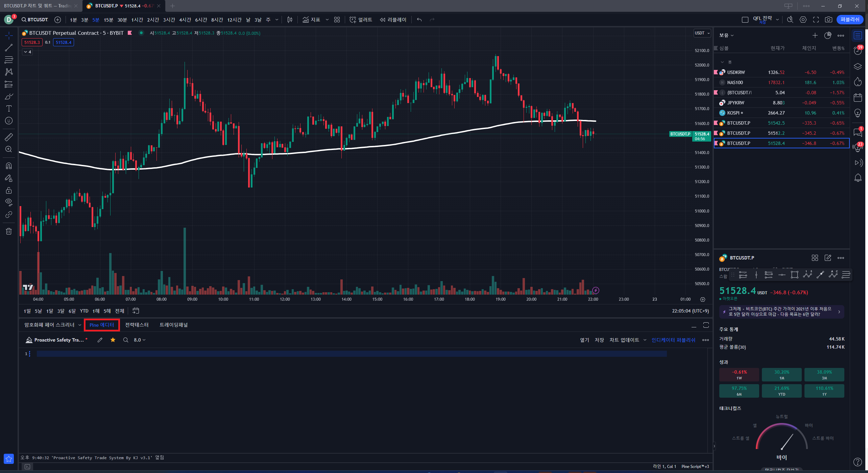The image size is (868, 473).
Task: Expand the timeframe dropdown arrow
Action: click(277, 20)
